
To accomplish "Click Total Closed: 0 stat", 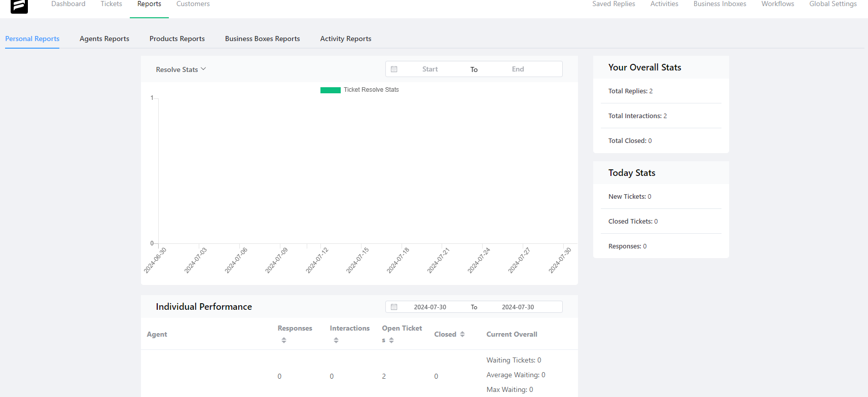I will pos(630,141).
